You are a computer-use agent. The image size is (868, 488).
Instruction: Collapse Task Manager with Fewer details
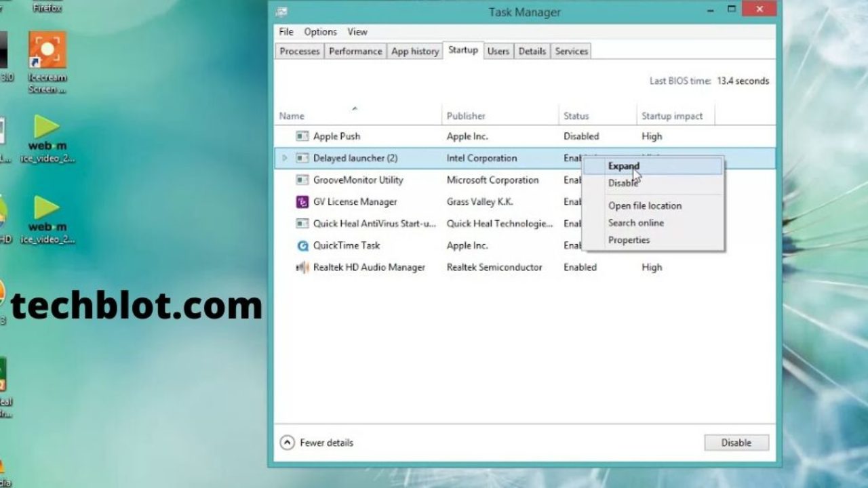[x=317, y=443]
